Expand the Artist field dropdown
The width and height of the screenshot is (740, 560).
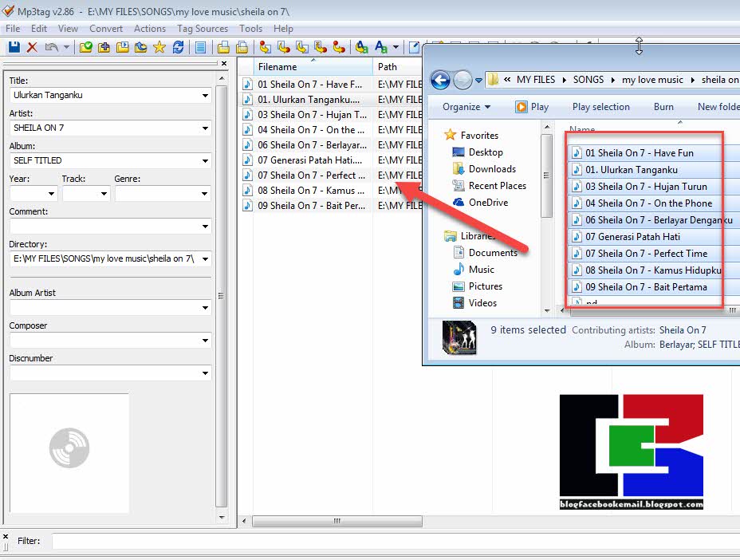(205, 128)
